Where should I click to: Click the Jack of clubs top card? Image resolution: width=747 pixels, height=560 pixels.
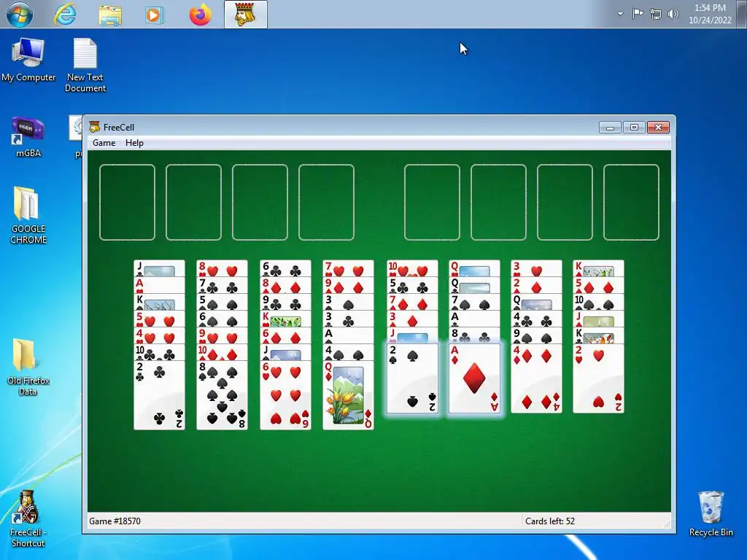click(159, 268)
